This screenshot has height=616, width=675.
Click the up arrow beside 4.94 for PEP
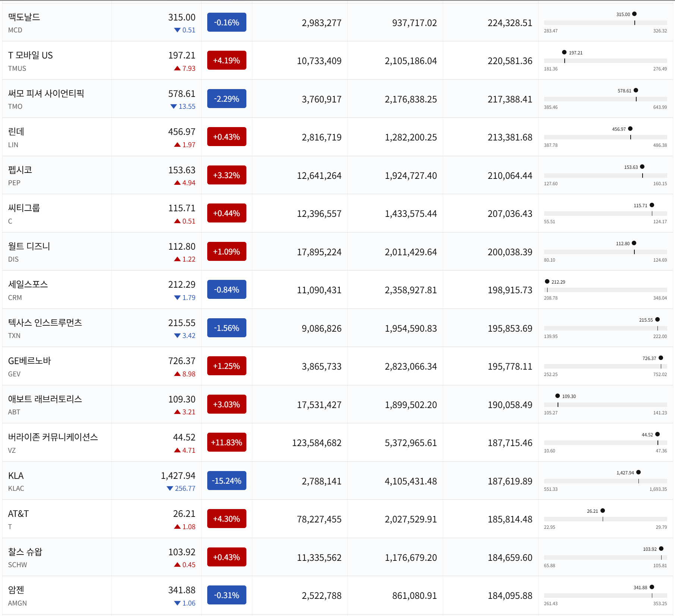click(177, 183)
